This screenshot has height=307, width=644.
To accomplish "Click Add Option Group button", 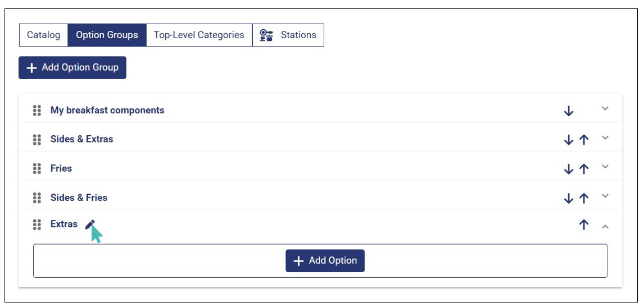I will click(72, 67).
